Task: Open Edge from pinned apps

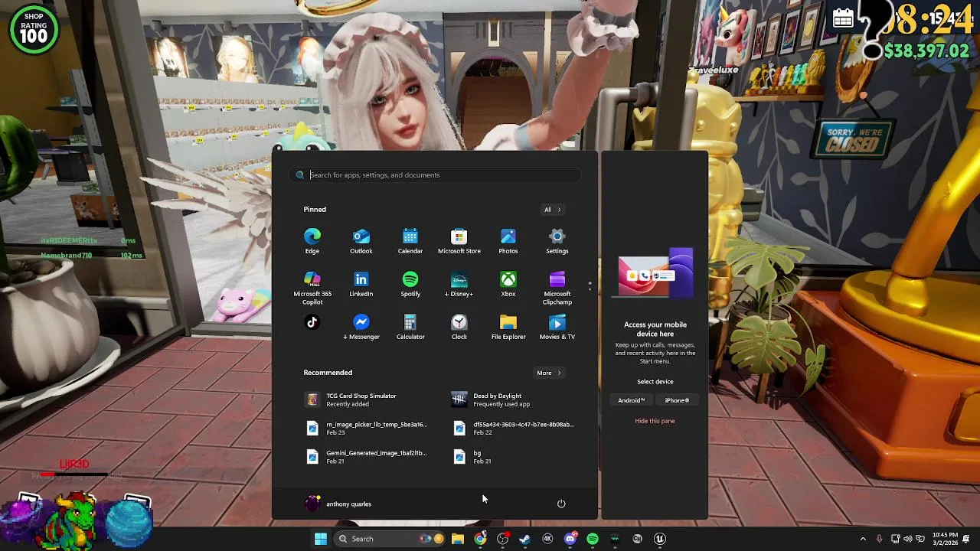Action: pos(312,241)
